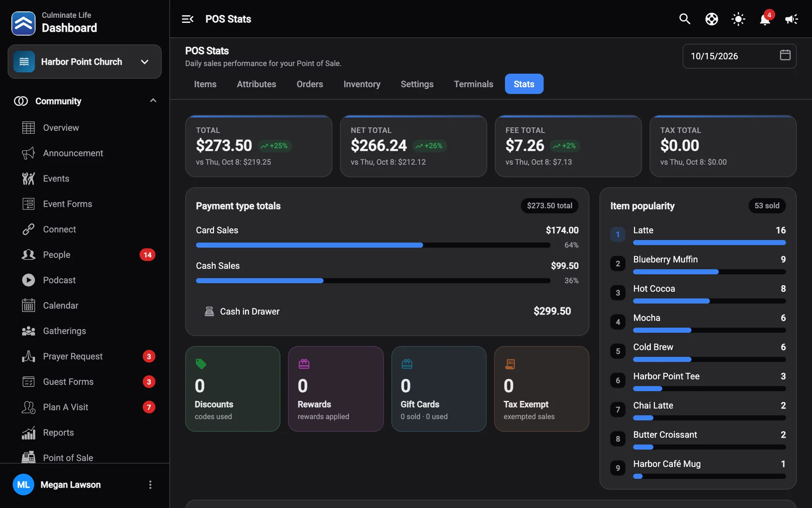Open Guest Forms sidebar item
This screenshot has width=812, height=508.
coord(85,382)
